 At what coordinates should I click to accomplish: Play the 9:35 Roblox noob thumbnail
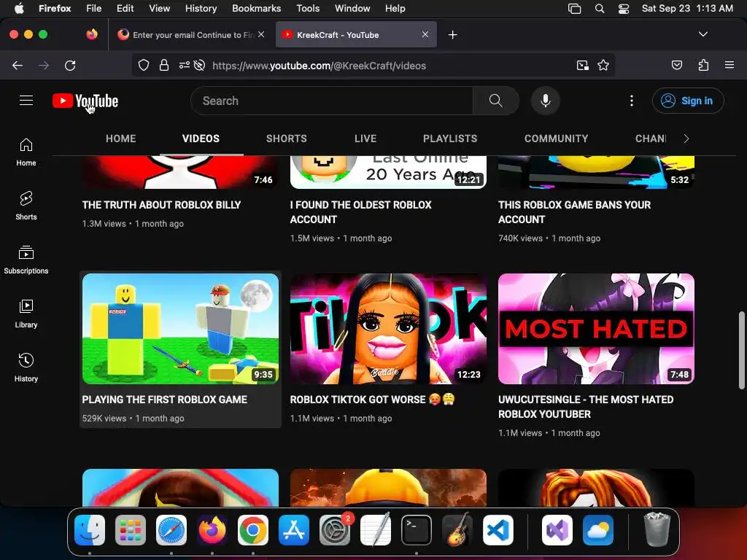(x=180, y=329)
